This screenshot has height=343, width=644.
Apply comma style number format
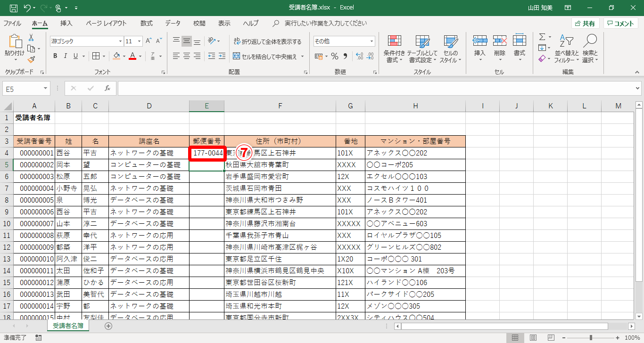pos(345,57)
